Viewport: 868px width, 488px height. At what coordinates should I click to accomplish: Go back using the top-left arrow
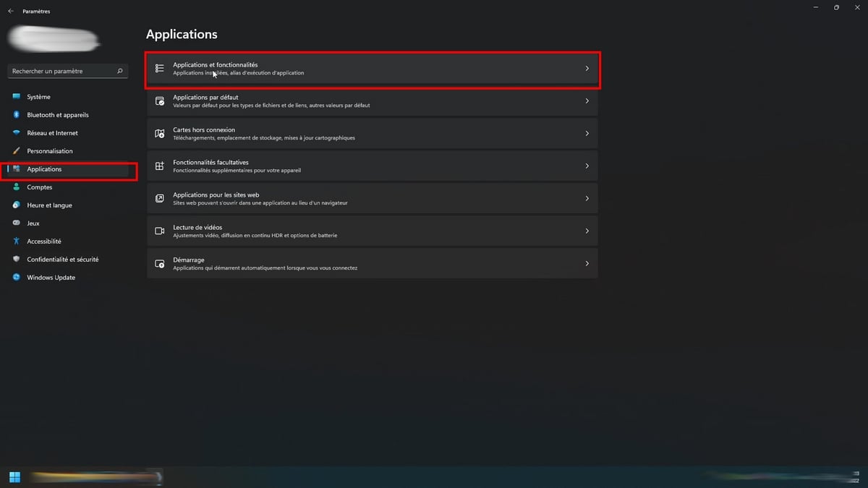[10, 12]
